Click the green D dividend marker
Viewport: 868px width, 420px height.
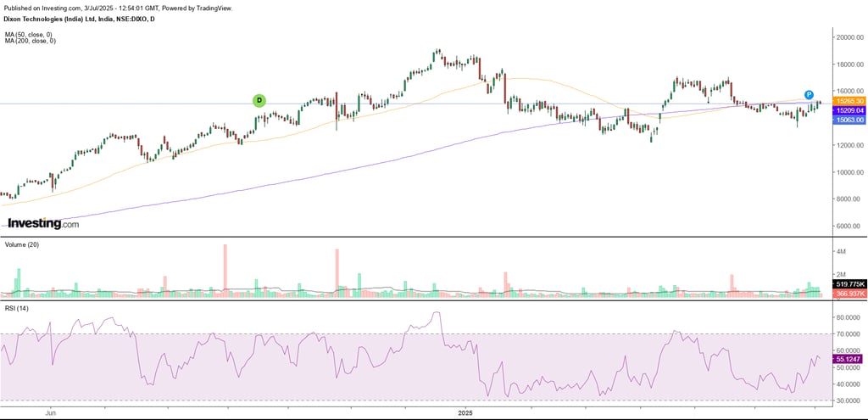pyautogui.click(x=259, y=101)
